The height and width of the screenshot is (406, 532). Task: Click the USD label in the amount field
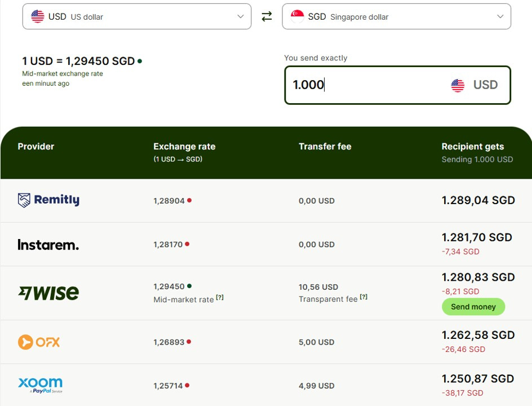point(486,85)
